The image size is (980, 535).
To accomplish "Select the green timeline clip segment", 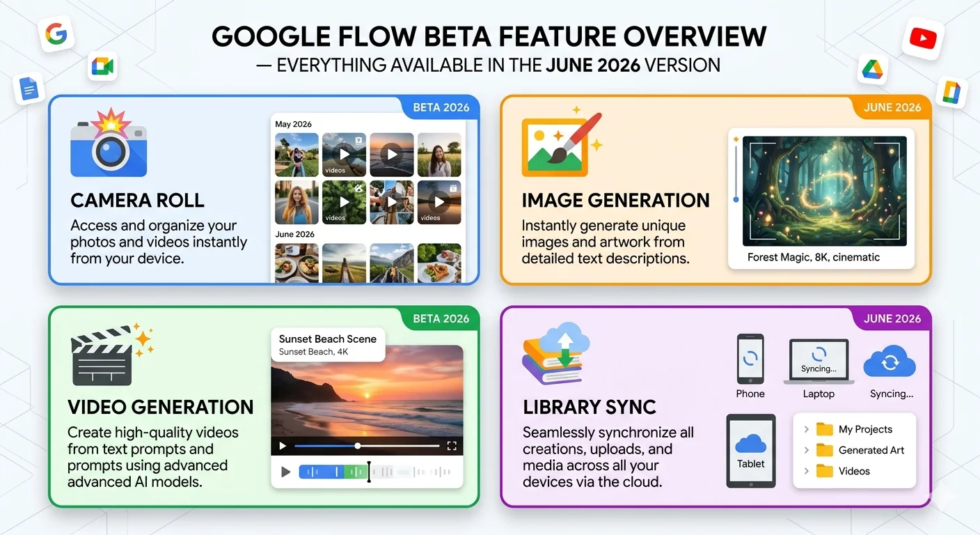I will tap(355, 472).
